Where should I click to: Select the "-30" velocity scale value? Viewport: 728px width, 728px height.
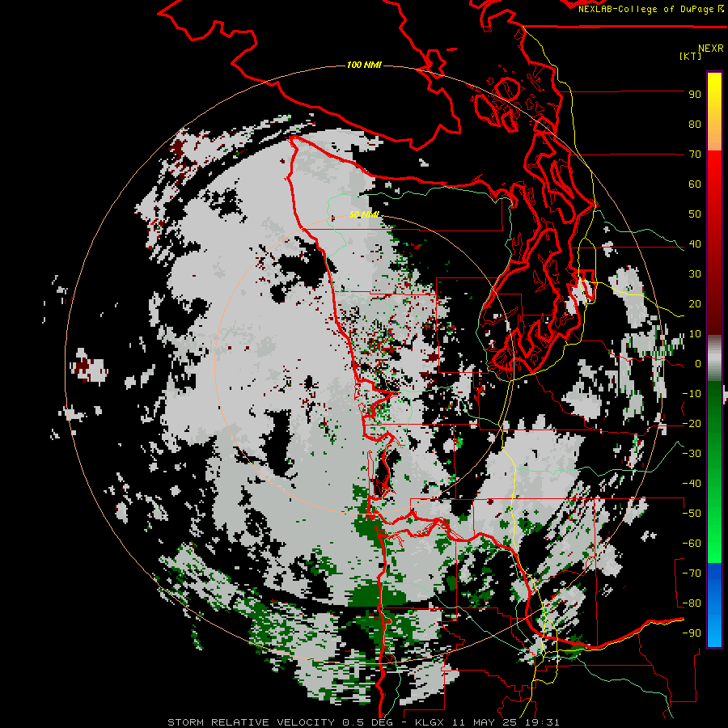(692, 454)
